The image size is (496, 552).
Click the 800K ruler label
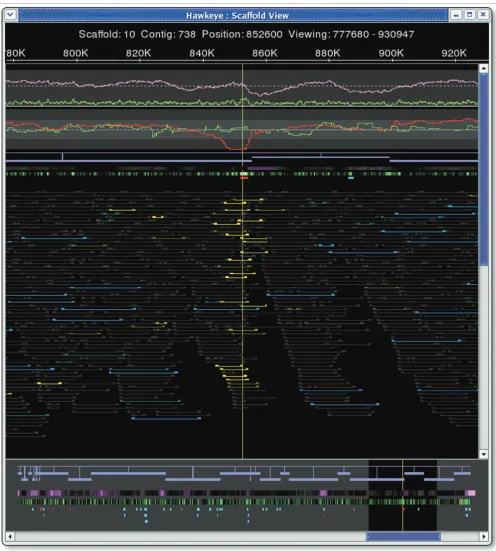76,53
